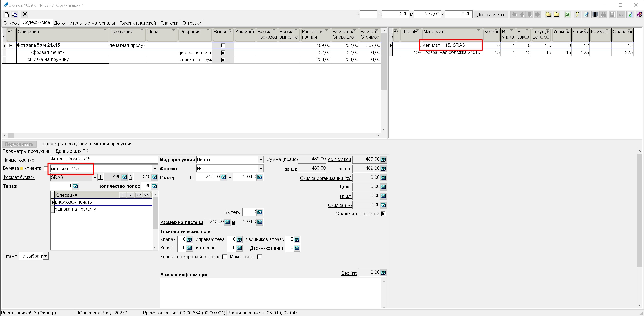Open calculator beside Вылеты field
The width and height of the screenshot is (644, 316).
point(260,212)
